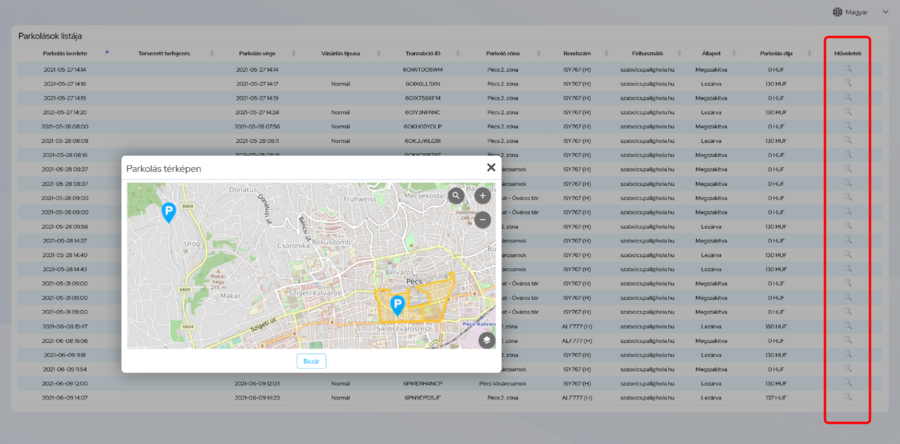Viewport: 900px width, 444px height.
Task: Expand the Magyar language dropdown
Action: (x=884, y=12)
